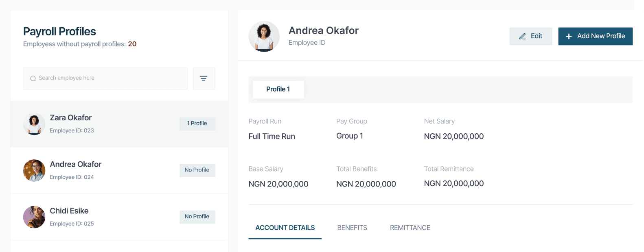This screenshot has width=644, height=252.
Task: Click No Profile badge for Chidi Esike
Action: (197, 217)
